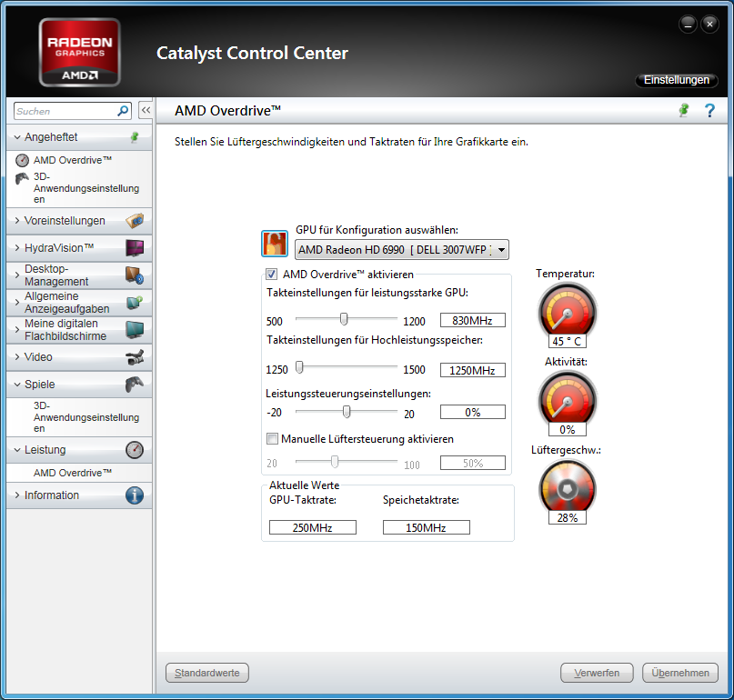Open the Einstellungen menu
This screenshot has width=734, height=700.
(x=677, y=80)
